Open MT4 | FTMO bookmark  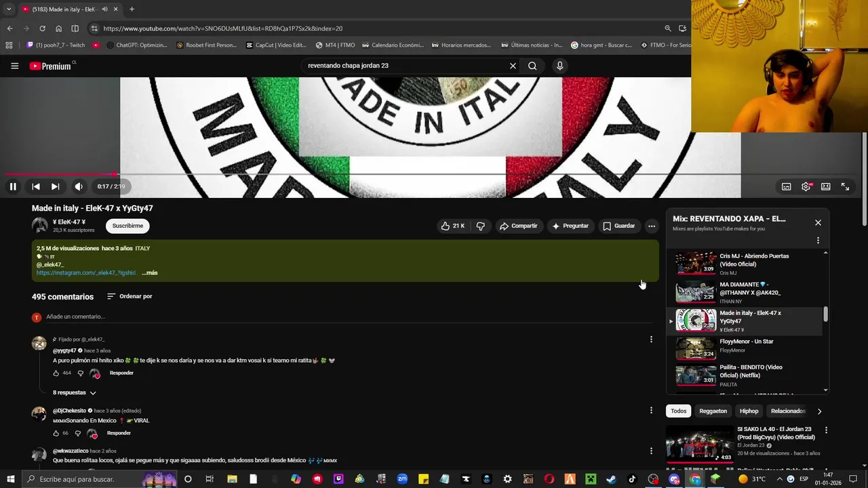(336, 45)
